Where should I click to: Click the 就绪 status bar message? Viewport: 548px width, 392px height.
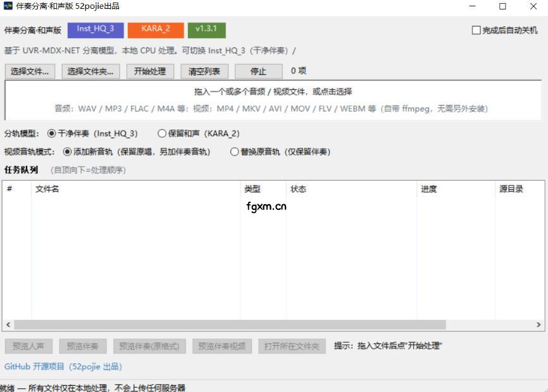click(x=92, y=388)
